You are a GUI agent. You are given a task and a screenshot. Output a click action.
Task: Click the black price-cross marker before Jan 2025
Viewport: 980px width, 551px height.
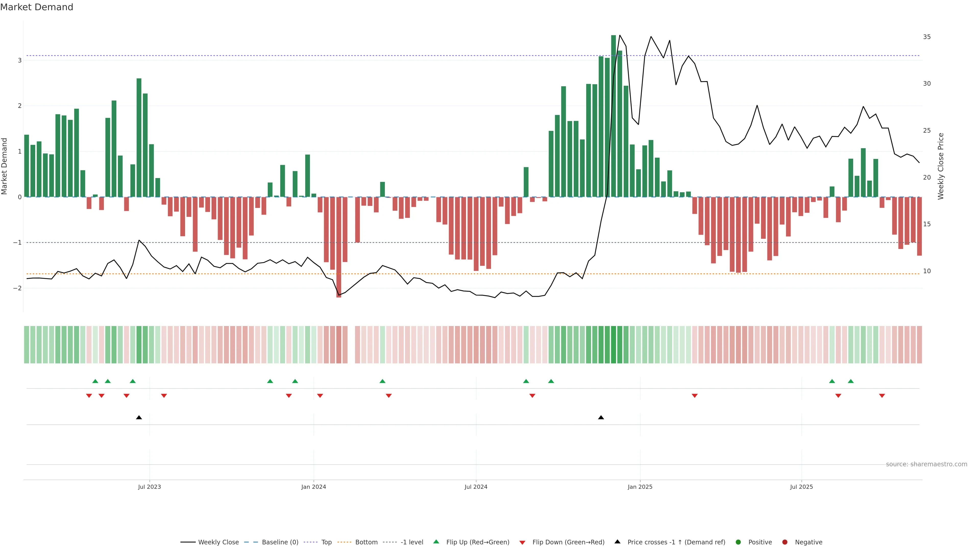(601, 418)
